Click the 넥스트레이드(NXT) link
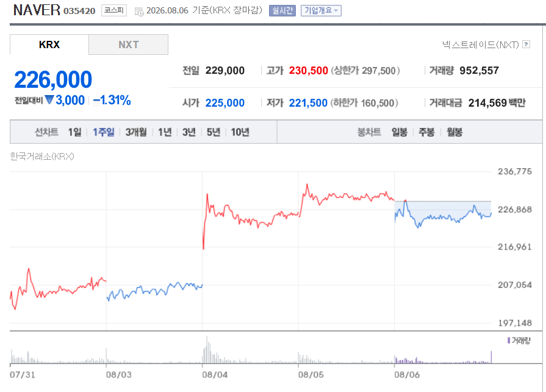The image size is (546, 392). [481, 45]
